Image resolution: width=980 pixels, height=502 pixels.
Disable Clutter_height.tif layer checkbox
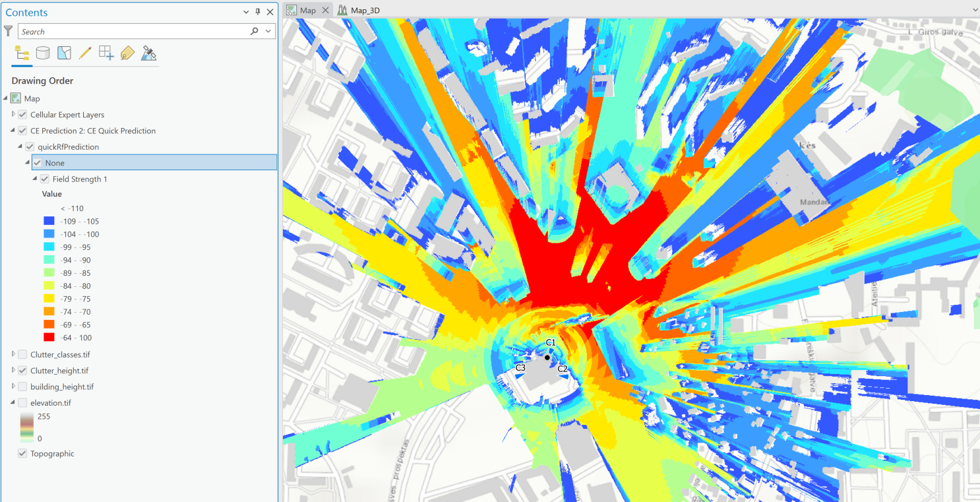coord(22,371)
